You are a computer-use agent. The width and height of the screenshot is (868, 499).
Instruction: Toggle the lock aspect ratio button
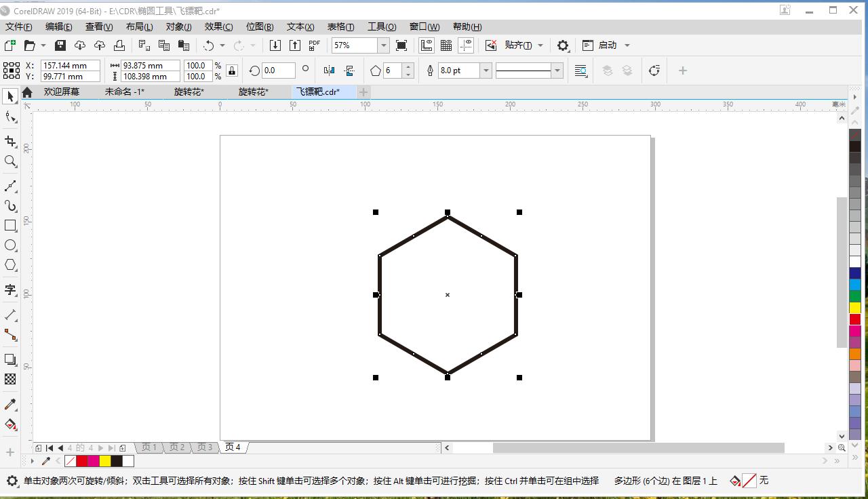pyautogui.click(x=231, y=71)
